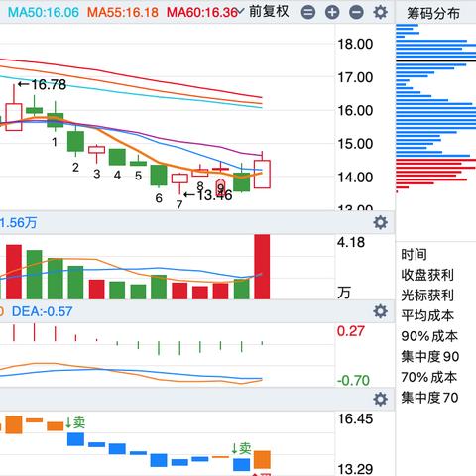Click the 13.46 low price marker

point(208,195)
